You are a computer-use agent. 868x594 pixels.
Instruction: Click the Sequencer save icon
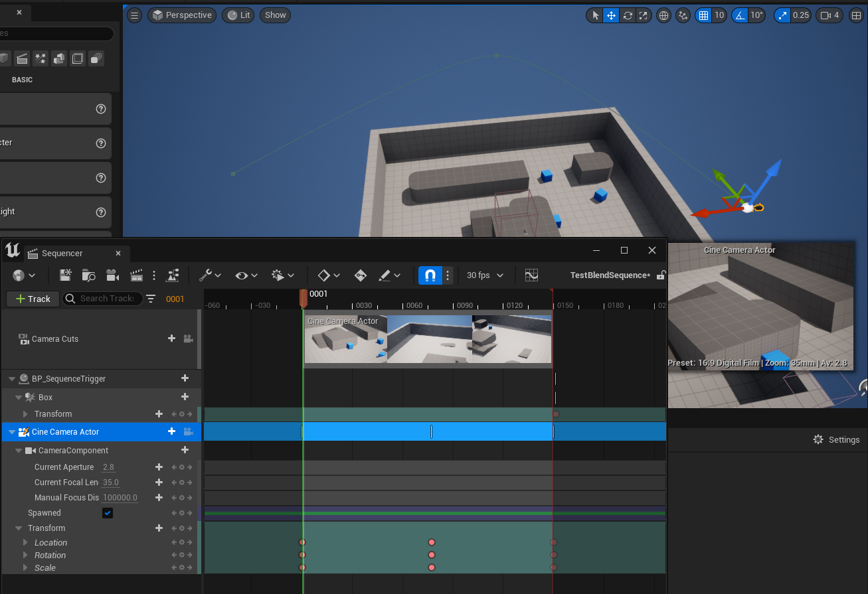pos(66,275)
